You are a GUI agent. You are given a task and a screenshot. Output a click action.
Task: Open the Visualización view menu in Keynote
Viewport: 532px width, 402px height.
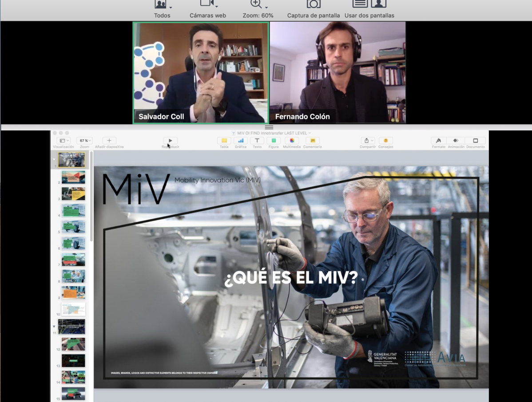[x=64, y=141]
